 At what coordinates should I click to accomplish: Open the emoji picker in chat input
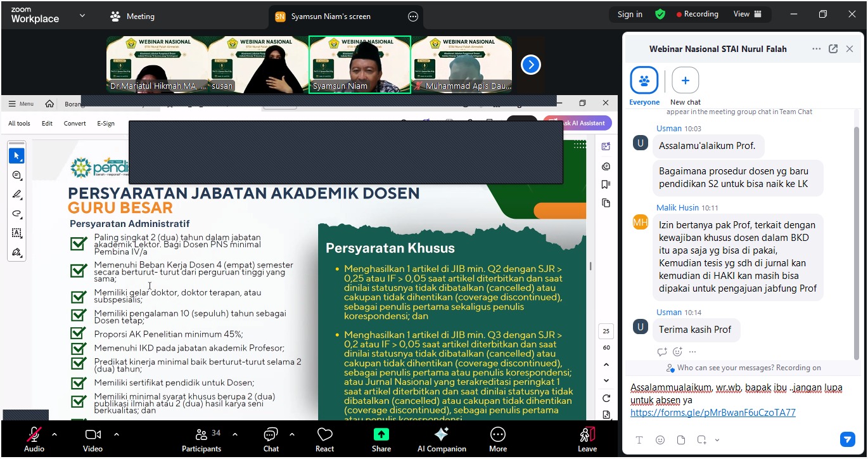click(x=660, y=440)
